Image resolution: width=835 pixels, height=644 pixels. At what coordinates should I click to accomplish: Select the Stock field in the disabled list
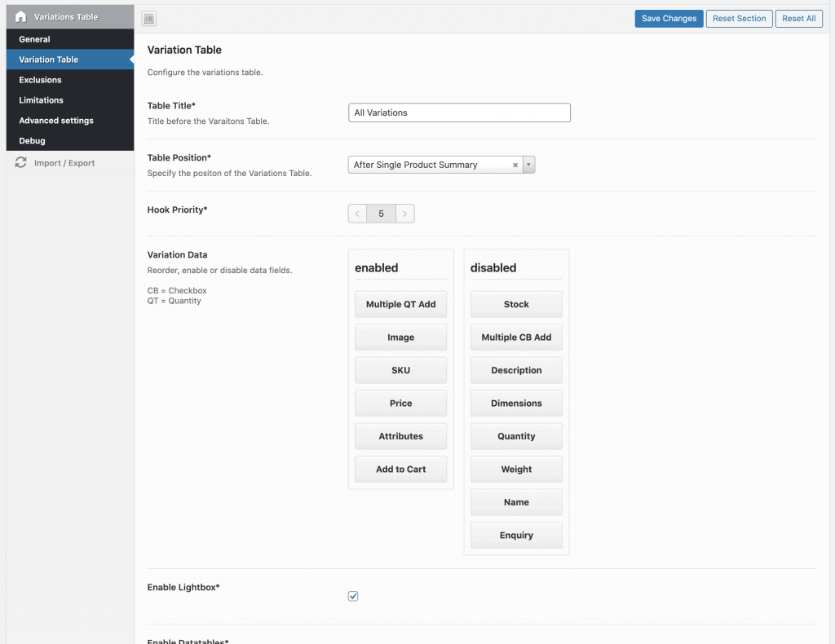(516, 304)
